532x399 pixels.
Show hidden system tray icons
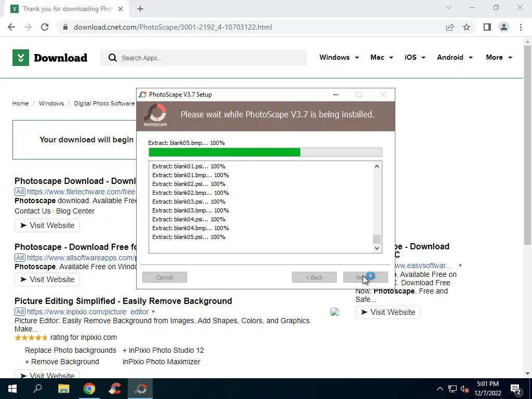pos(440,389)
